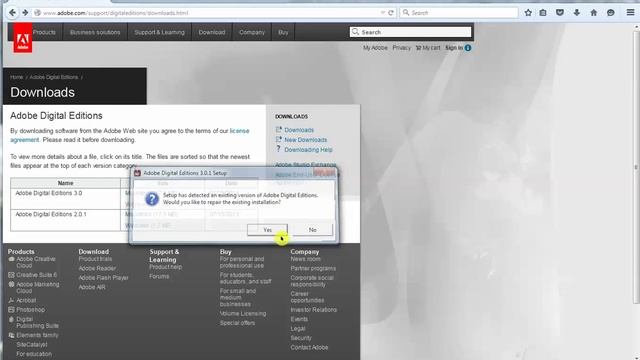
Task: Open Adobe Flash Player footer link
Action: coord(103,278)
